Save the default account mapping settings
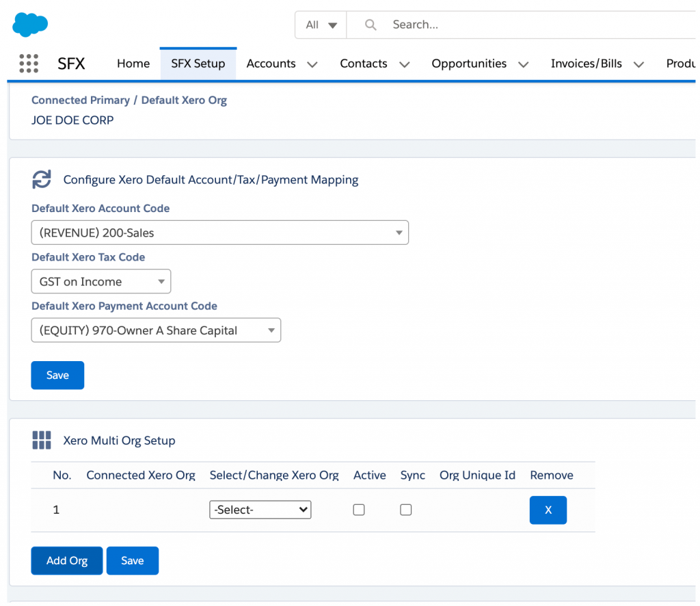Viewport: 700px width, 606px height. [x=57, y=375]
